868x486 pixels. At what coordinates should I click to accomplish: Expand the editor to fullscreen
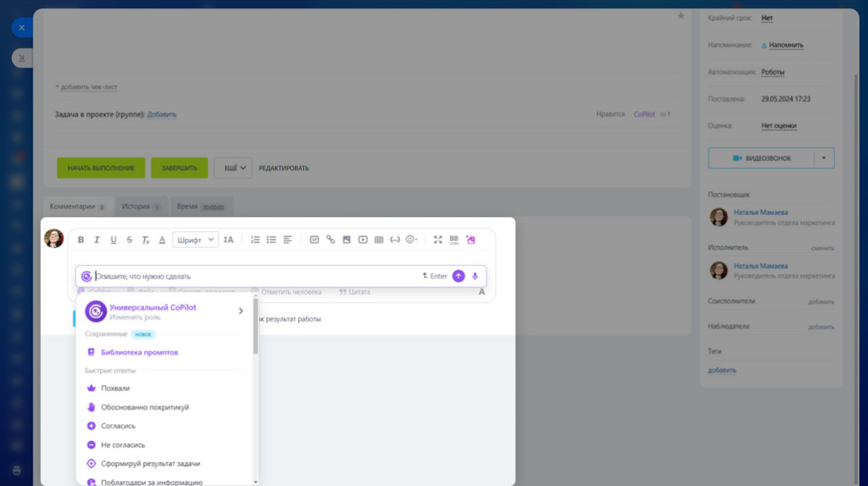point(438,240)
